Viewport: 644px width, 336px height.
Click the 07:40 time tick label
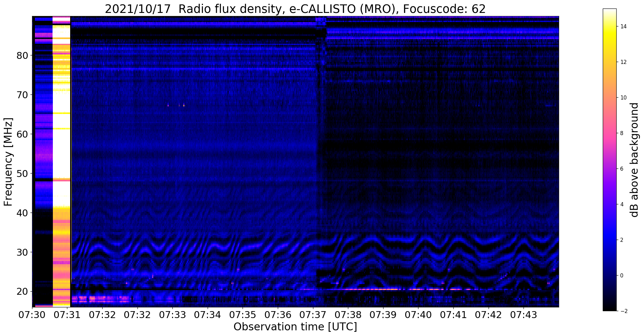(x=418, y=315)
